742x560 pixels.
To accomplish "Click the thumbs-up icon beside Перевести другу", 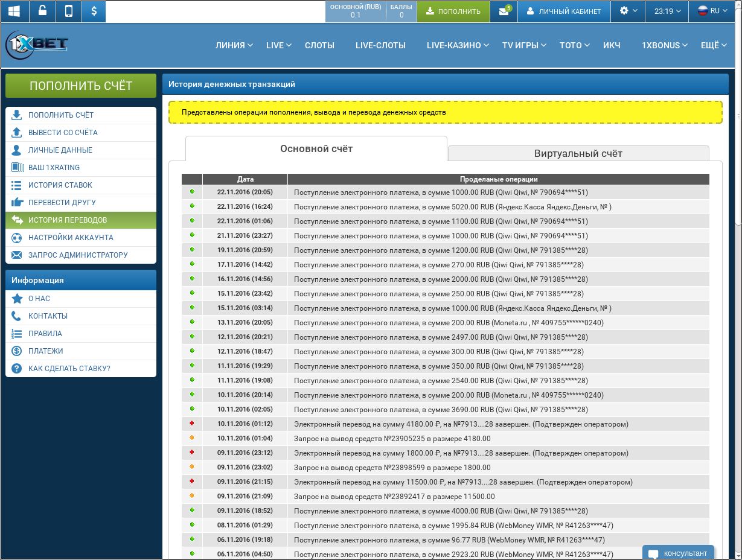I will tap(17, 202).
